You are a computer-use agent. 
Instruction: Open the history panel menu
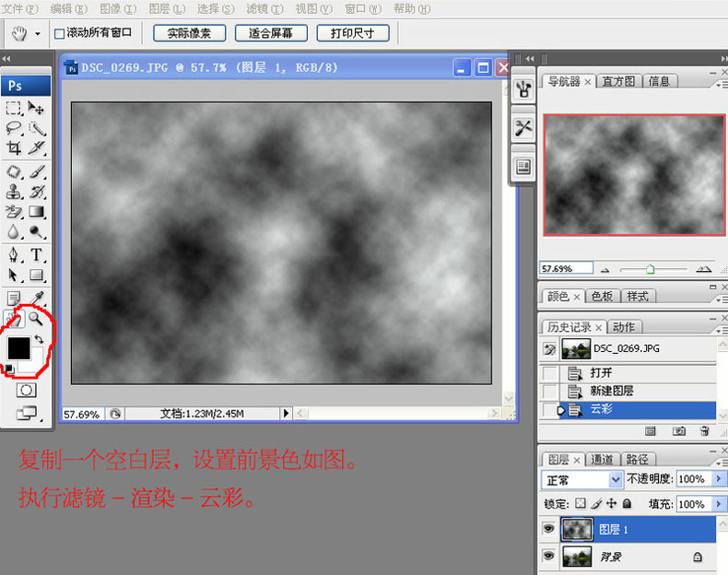720,330
